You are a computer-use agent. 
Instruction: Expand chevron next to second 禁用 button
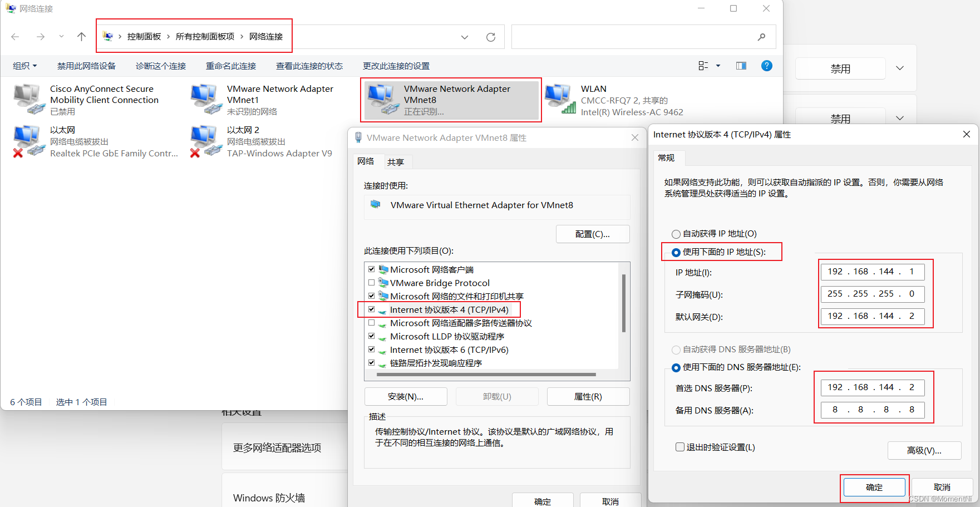click(x=900, y=118)
